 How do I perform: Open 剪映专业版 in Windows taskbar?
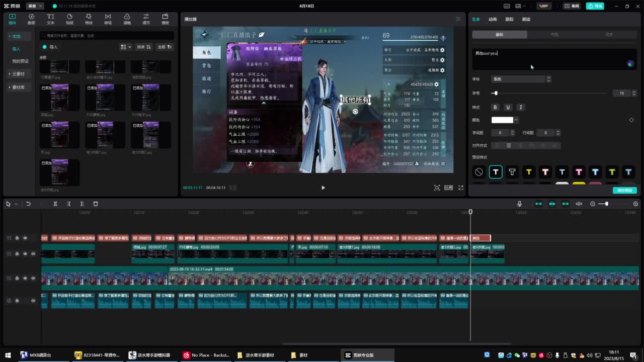367,355
